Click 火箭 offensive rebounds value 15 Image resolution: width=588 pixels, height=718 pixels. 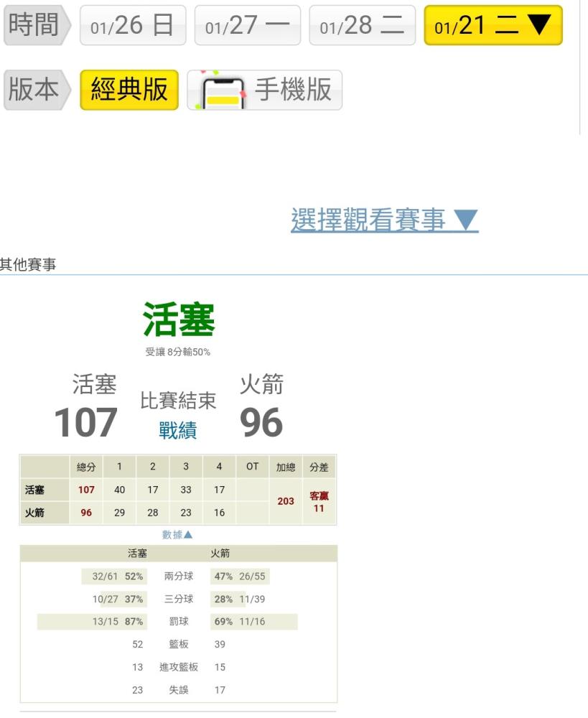click(x=220, y=667)
